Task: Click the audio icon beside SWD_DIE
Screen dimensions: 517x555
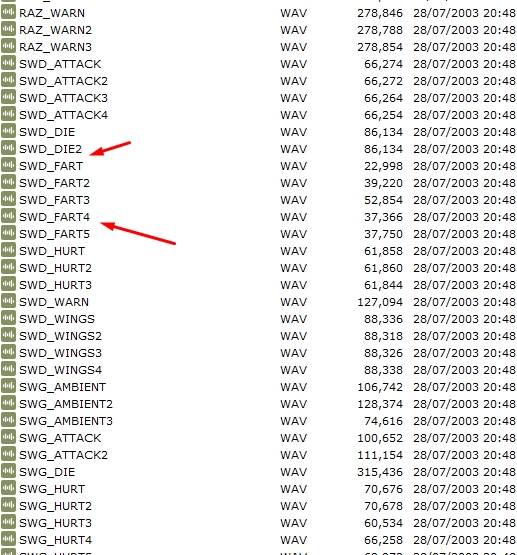Action: (x=8, y=131)
